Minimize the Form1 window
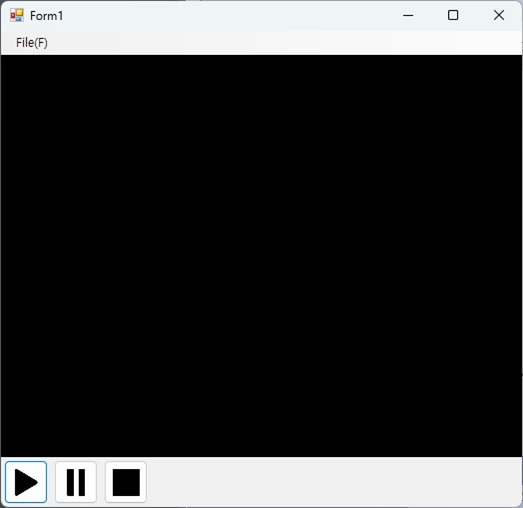The image size is (523, 508). pos(408,15)
